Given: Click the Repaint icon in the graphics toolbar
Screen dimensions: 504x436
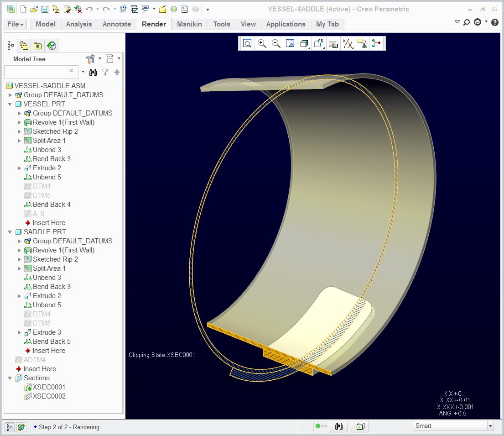Looking at the screenshot, I should [x=290, y=43].
